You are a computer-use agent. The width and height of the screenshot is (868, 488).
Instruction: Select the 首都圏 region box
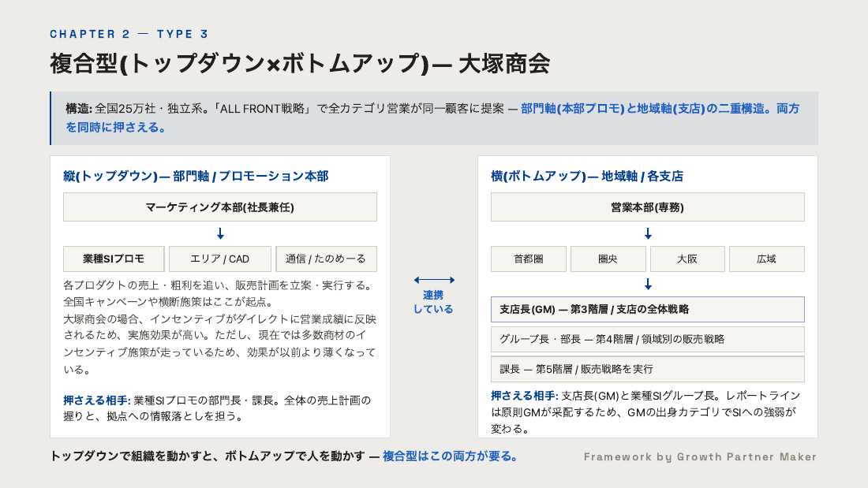point(529,259)
